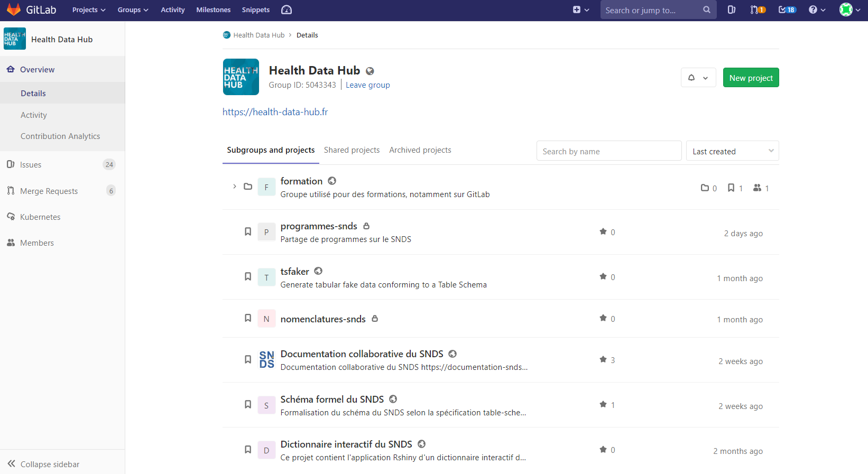The image size is (868, 474).
Task: Click the projects count icon for formation
Action: [731, 188]
